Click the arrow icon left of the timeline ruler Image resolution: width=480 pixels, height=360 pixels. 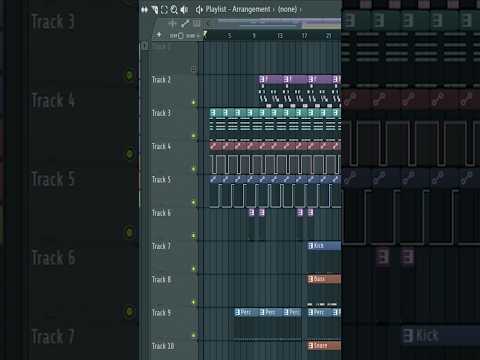[x=158, y=35]
